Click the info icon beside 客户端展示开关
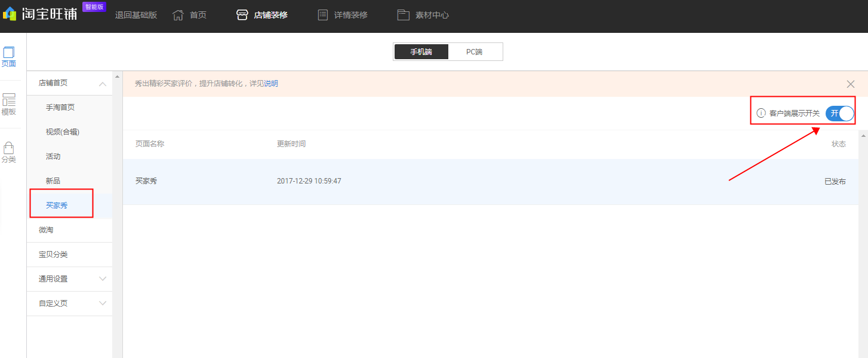This screenshot has width=868, height=358. (762, 113)
